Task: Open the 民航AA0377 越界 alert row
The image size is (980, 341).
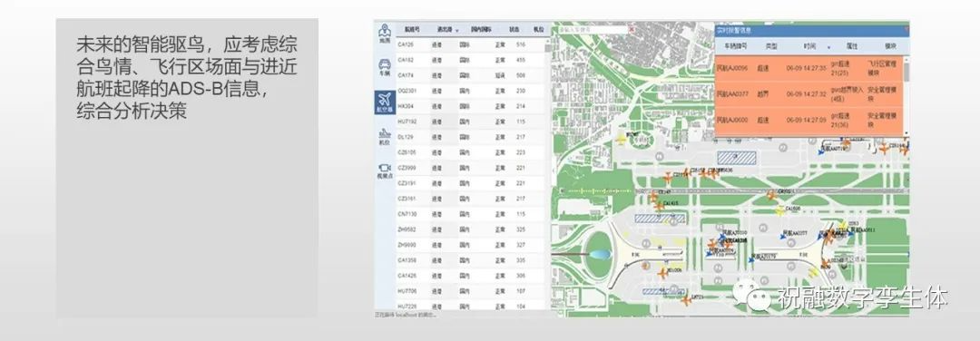Action: pos(808,93)
